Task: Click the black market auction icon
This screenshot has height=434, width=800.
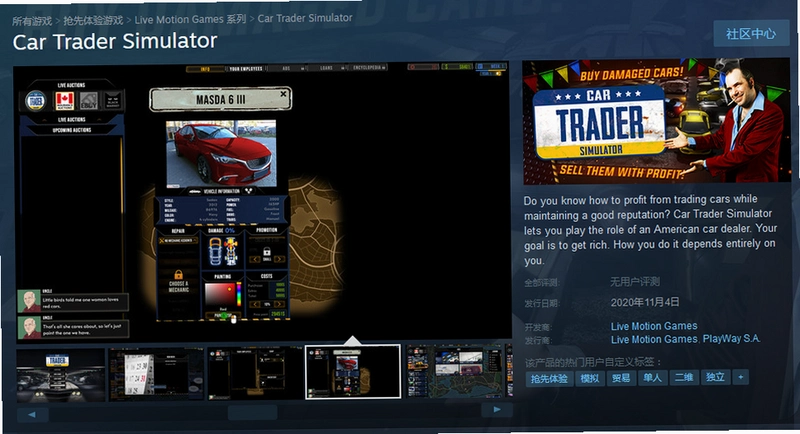Action: click(113, 101)
